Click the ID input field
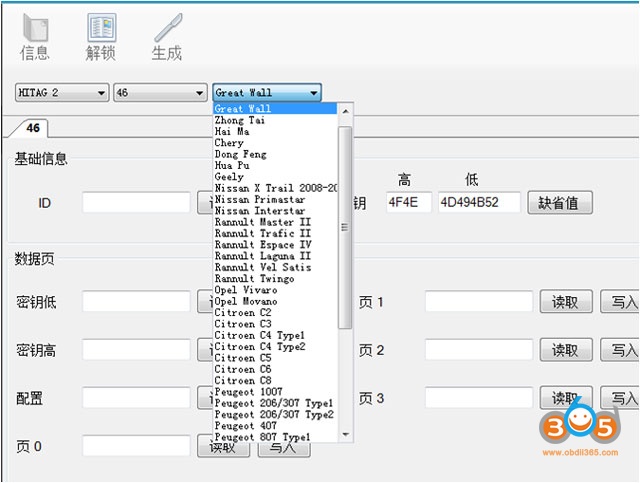The width and height of the screenshot is (640, 483). pyautogui.click(x=136, y=203)
